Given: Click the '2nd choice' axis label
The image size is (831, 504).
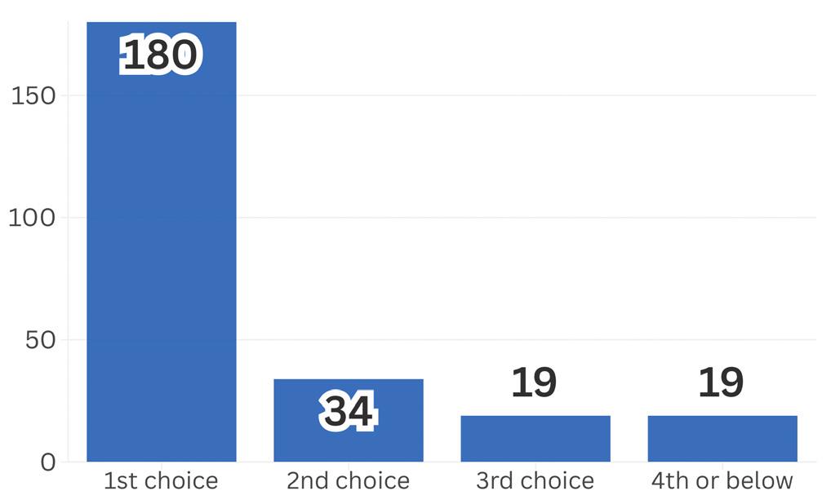Looking at the screenshot, I should [x=349, y=480].
